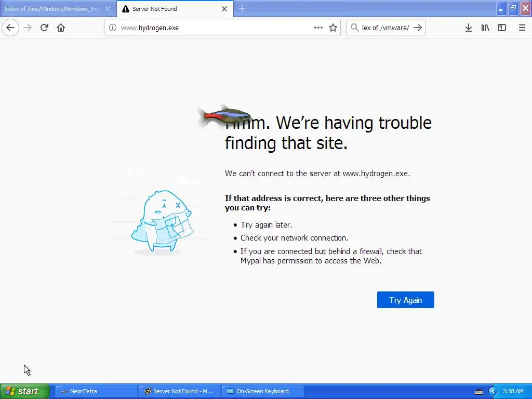Open the Windows start menu
532x399 pixels.
(x=25, y=391)
